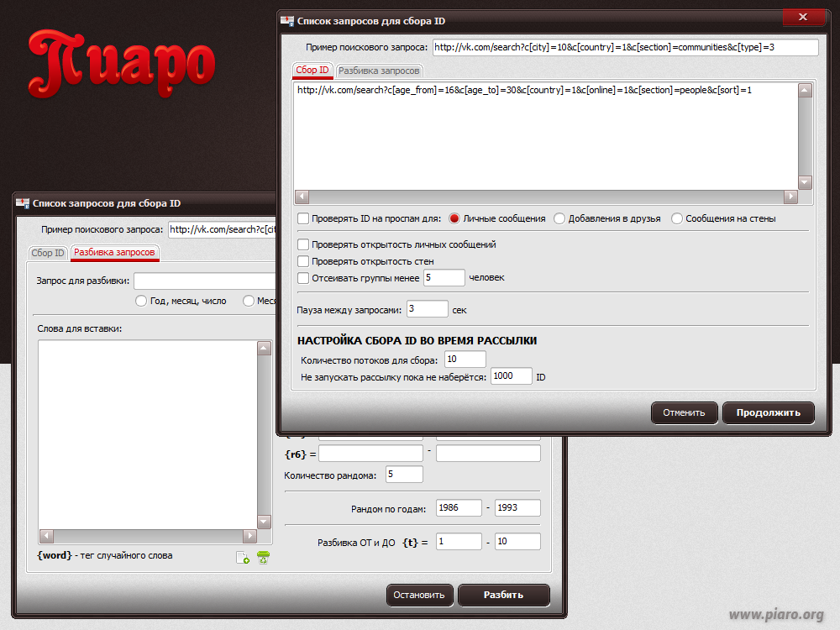Viewport: 840px width, 630px height.
Task: Click the query list scroll-right arrow
Action: [790, 197]
